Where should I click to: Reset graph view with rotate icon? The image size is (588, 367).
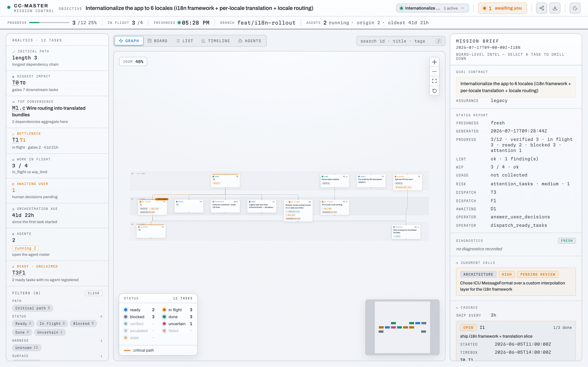(x=434, y=91)
